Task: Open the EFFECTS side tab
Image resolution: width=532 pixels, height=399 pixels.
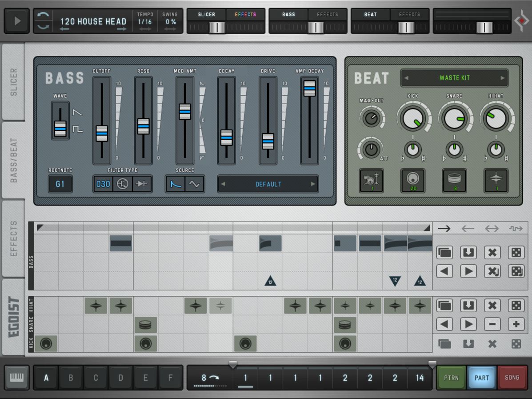Action: 13,238
